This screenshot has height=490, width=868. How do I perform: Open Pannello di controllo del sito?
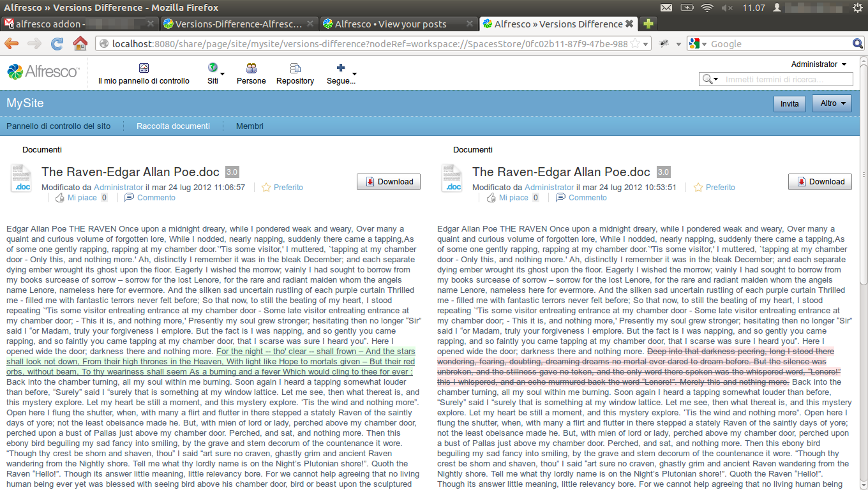tap(59, 126)
